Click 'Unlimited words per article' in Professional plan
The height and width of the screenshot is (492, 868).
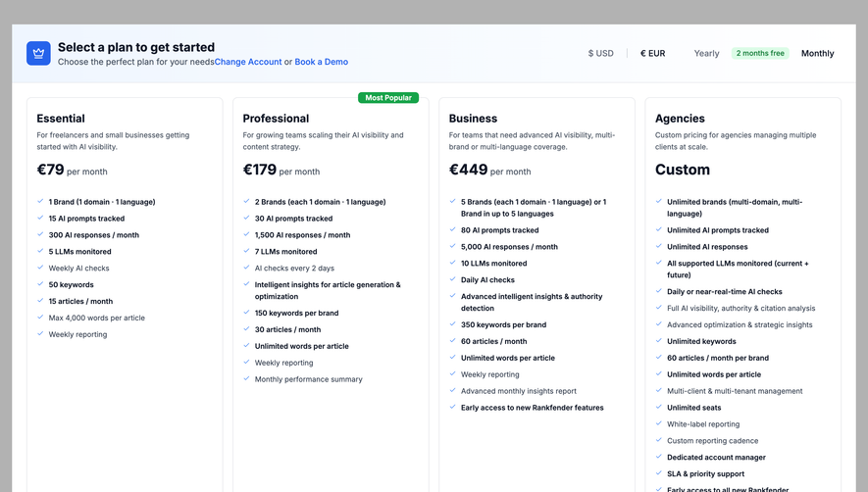coord(302,346)
